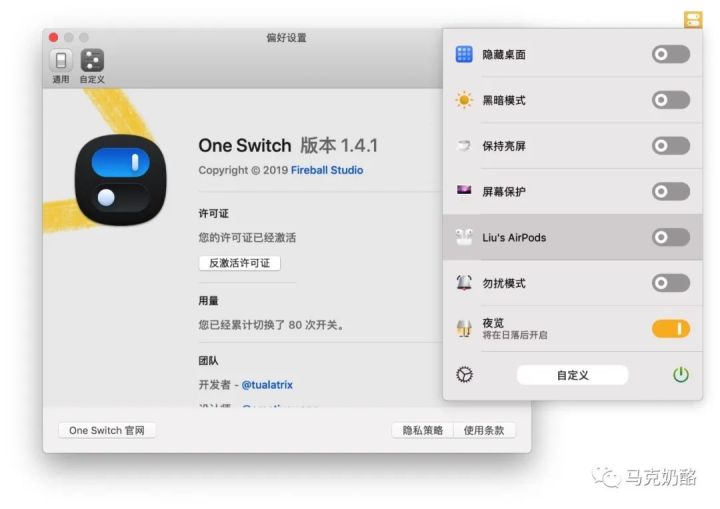Click the 您的许可证已经激活 text
Screen dimensions: 720x509
[247, 238]
